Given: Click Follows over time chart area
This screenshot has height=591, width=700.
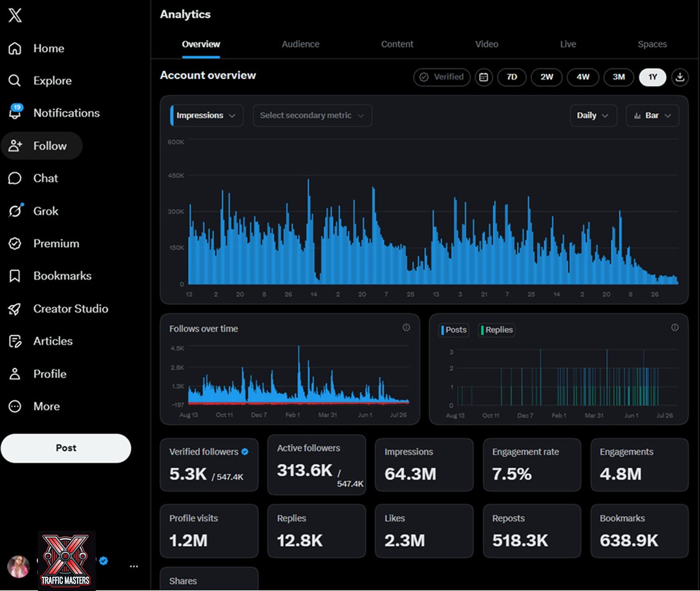Looking at the screenshot, I should tap(298, 375).
